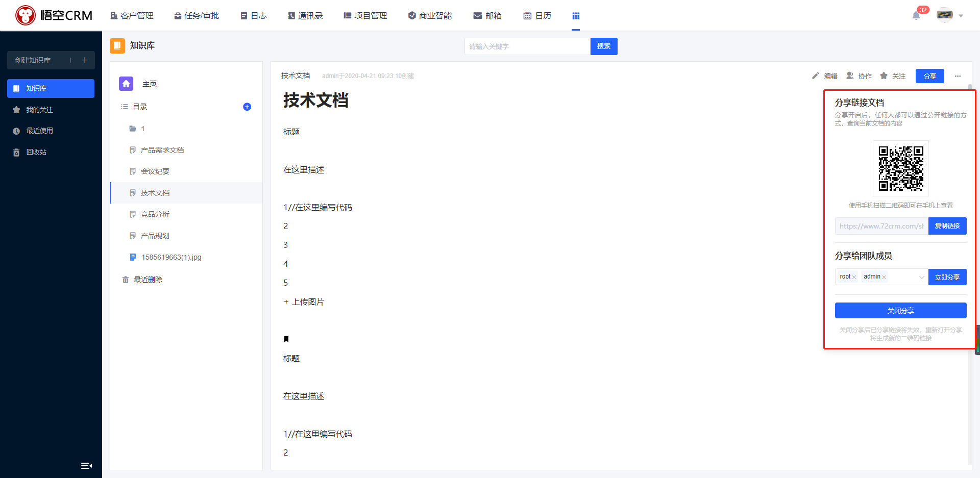Click 复制链接 button
The height and width of the screenshot is (478, 980).
click(947, 226)
